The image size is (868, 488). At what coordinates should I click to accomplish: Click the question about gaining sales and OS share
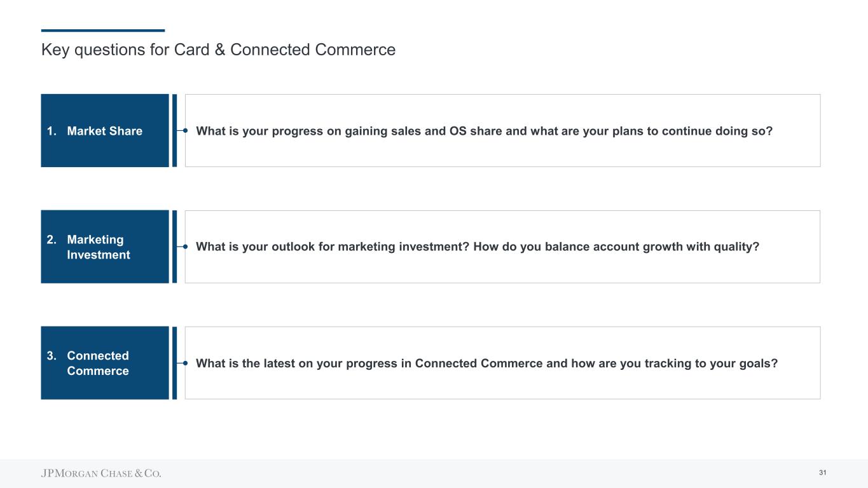point(484,131)
